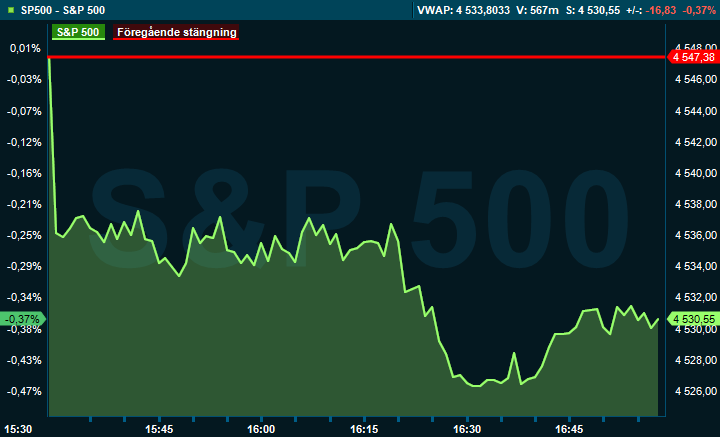Viewport: 720px width, 437px height.
Task: Click the 16:45 time axis label
Action: (x=569, y=430)
